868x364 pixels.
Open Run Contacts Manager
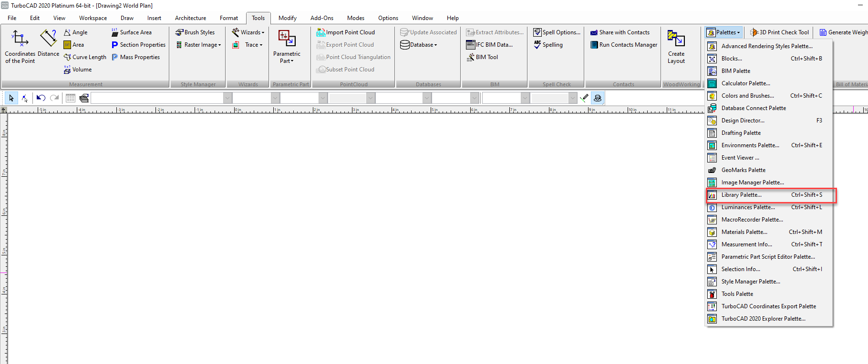(624, 45)
